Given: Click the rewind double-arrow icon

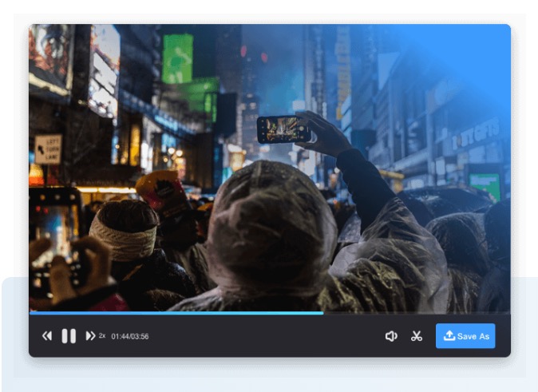Looking at the screenshot, I should pos(47,336).
